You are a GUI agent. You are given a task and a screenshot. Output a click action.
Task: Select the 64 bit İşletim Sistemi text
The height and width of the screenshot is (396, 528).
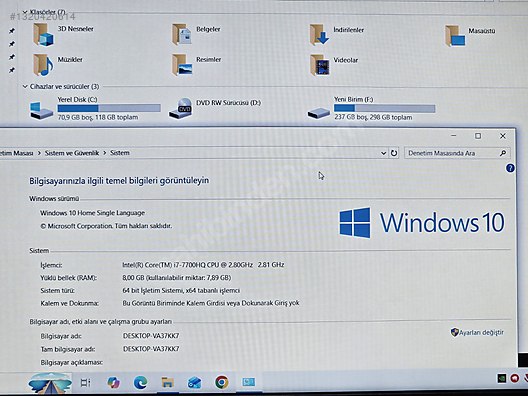click(181, 291)
